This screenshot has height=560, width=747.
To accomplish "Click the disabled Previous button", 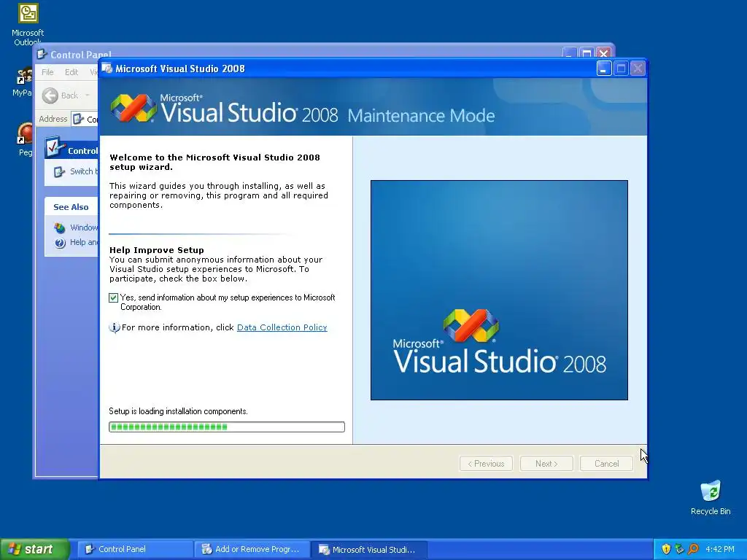I will pos(486,464).
